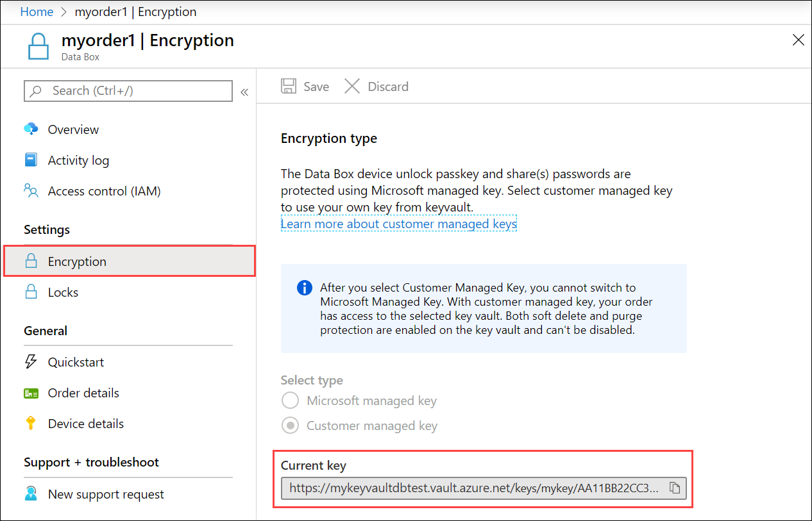The image size is (812, 521).
Task: Click the Activity log icon
Action: click(x=31, y=160)
